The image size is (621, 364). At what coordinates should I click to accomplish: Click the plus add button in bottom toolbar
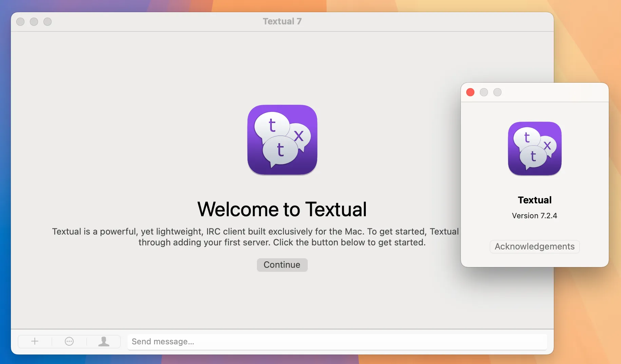pos(35,341)
